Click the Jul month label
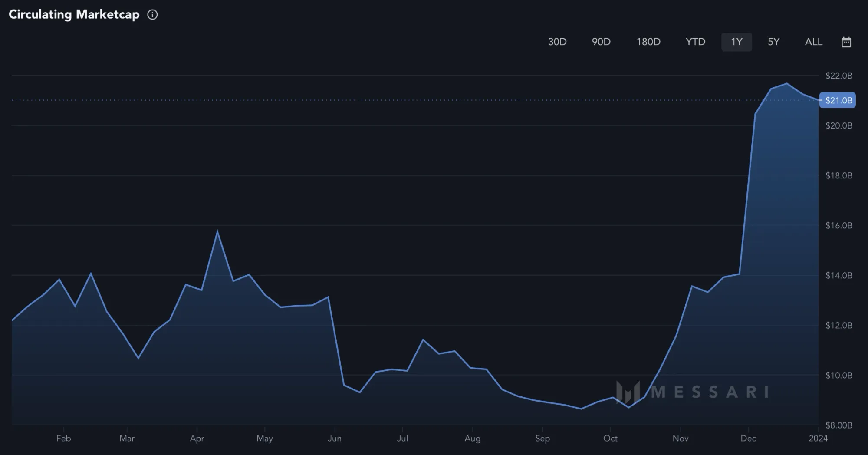This screenshot has height=455, width=868. pyautogui.click(x=402, y=439)
